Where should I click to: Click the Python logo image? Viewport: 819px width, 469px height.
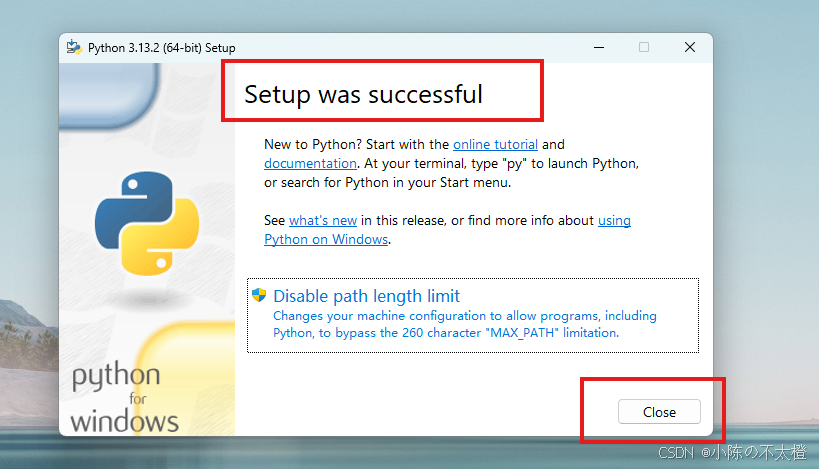(147, 224)
